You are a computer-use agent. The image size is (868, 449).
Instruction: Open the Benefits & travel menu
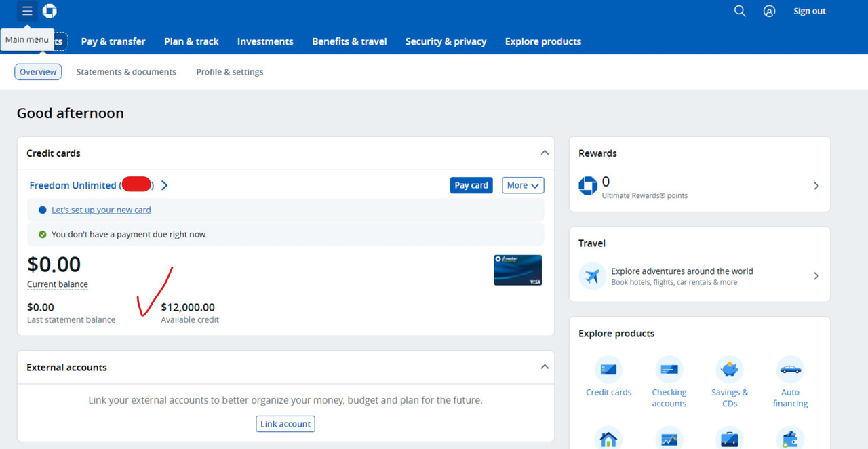tap(349, 41)
